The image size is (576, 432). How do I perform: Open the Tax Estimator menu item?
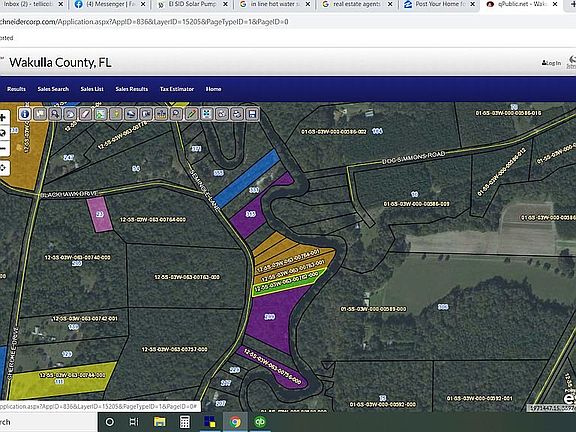click(177, 89)
